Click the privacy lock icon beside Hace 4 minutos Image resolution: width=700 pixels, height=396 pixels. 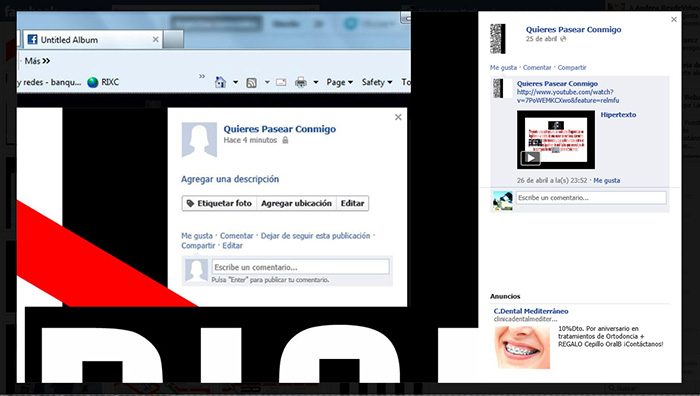pos(285,140)
